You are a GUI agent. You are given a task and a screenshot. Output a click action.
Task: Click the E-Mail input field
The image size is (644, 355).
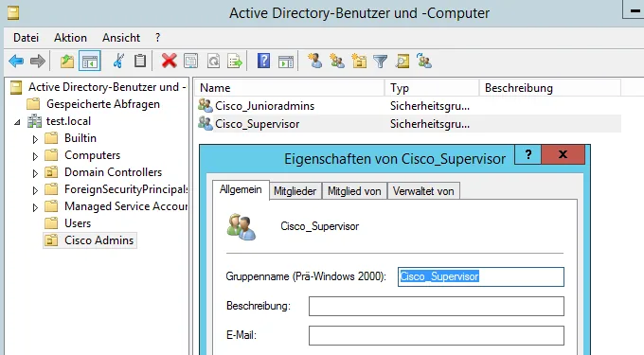tap(437, 336)
